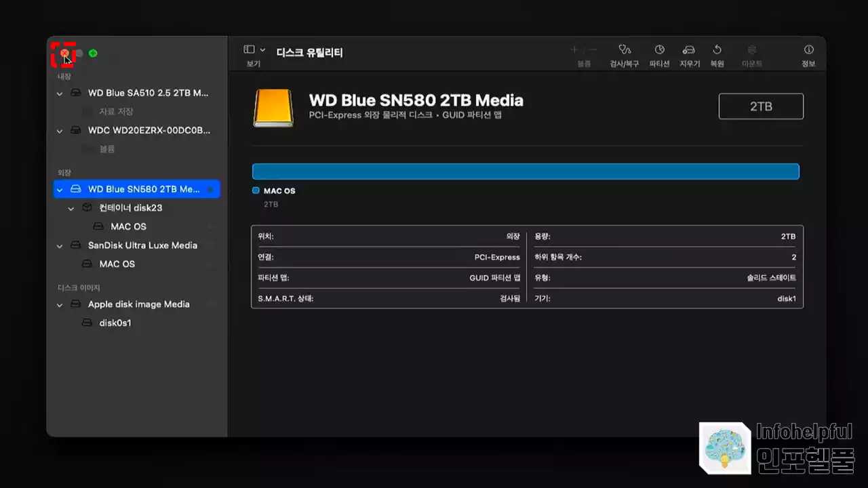Viewport: 868px width, 488px height.
Task: Select the drive icon of WD Blue SN580
Action: click(76, 189)
